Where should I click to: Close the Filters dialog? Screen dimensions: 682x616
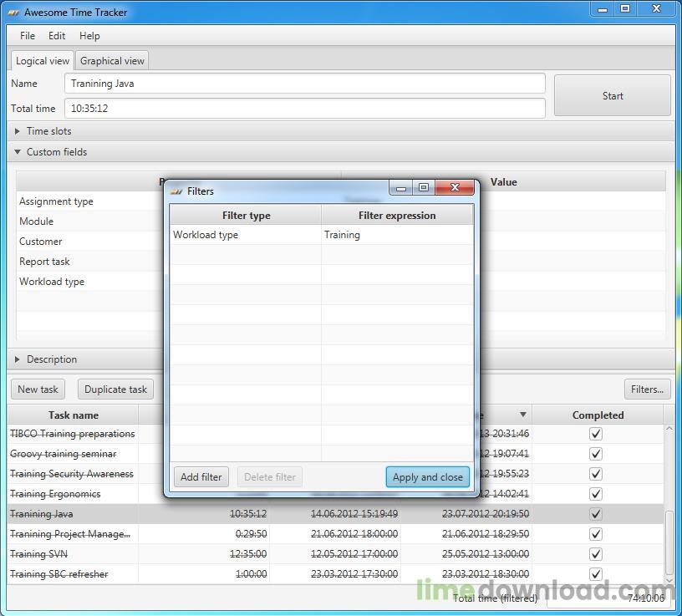coord(455,187)
